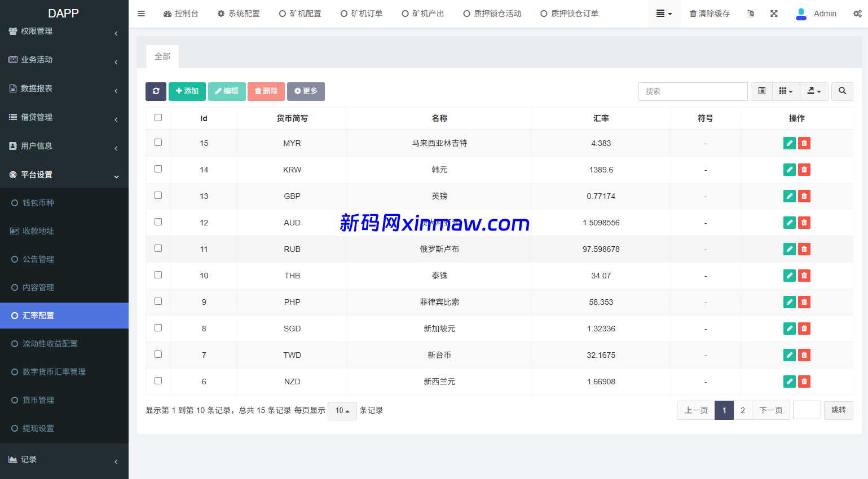Open the page size 10 dropdown
This screenshot has height=479, width=868.
point(342,411)
